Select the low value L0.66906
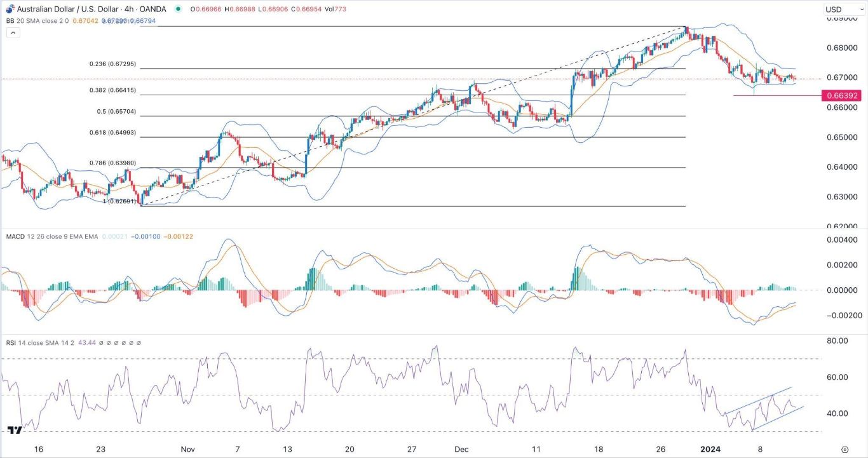868x458 pixels. 273,10
